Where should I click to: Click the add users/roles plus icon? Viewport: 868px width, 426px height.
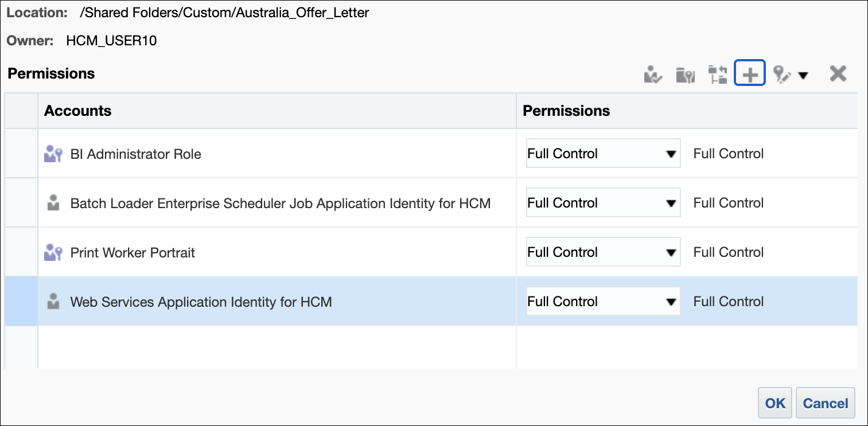pos(750,74)
